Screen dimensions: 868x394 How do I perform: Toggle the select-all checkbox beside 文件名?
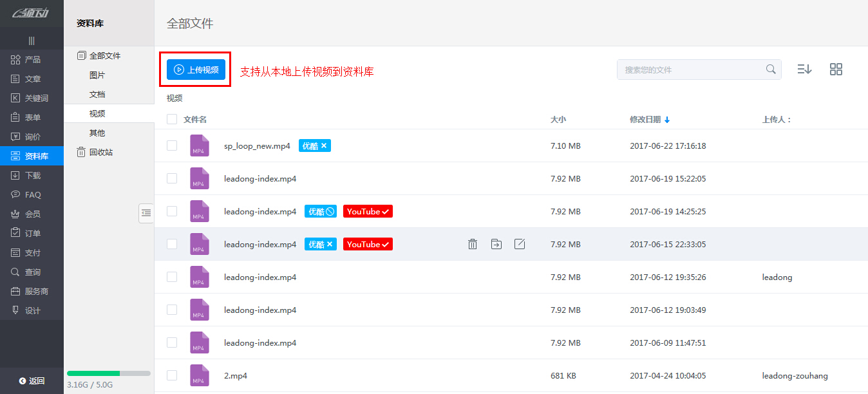point(172,119)
